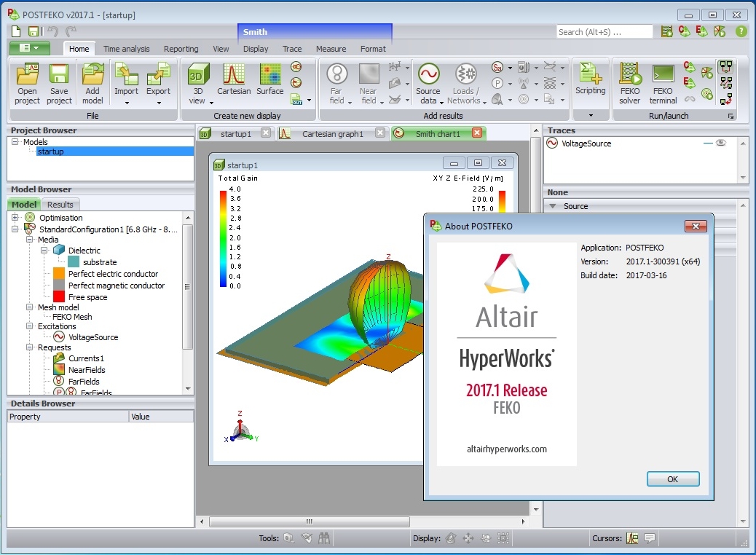The width and height of the screenshot is (756, 555).
Task: Click the redo arrow icon
Action: [71, 32]
